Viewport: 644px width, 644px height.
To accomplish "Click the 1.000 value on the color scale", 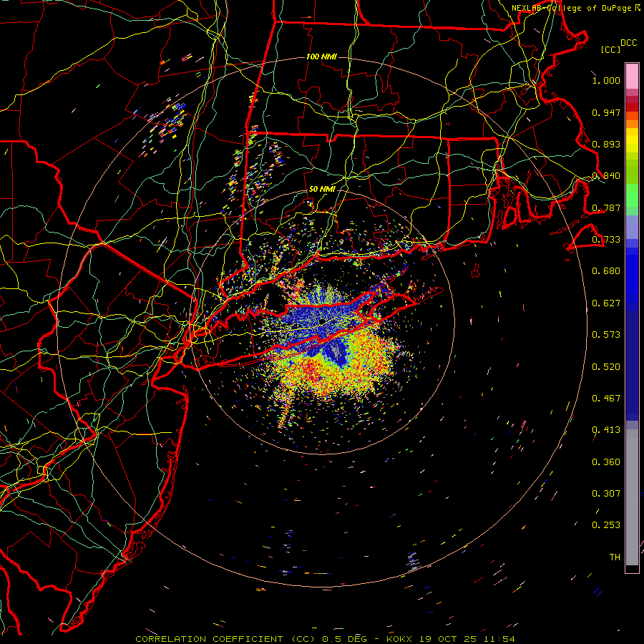I will click(606, 80).
